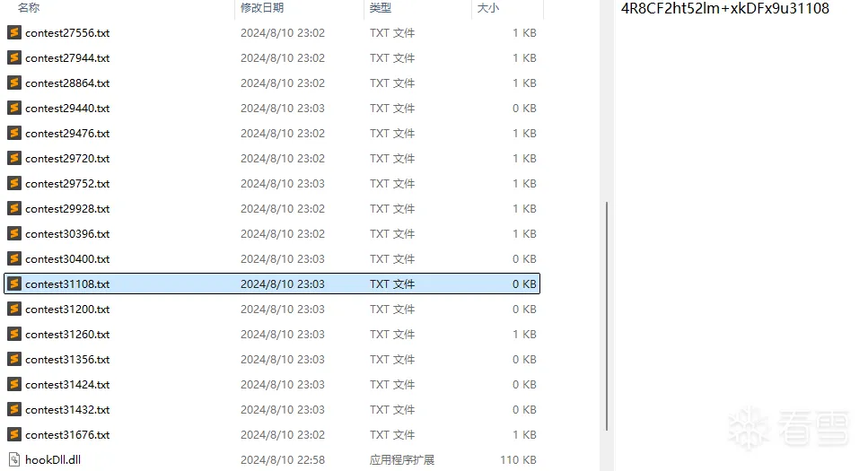Image resolution: width=868 pixels, height=471 pixels.
Task: Click the file list vertical scrollbar thumb
Action: coord(608,316)
